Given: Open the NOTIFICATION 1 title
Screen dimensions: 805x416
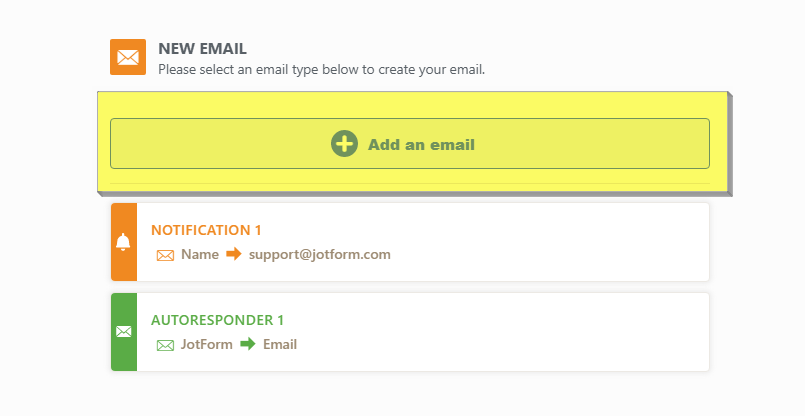Looking at the screenshot, I should (206, 230).
